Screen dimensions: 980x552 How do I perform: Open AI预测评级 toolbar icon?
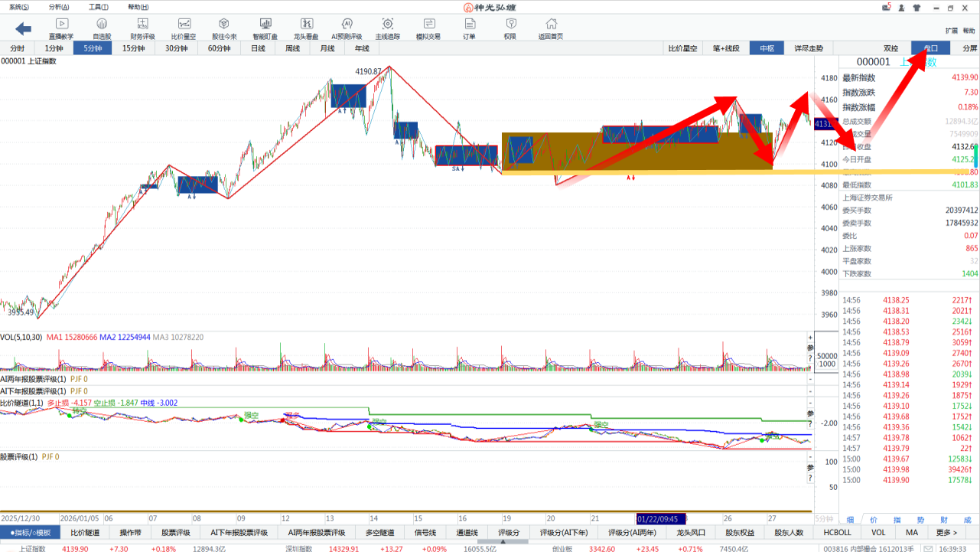(347, 29)
